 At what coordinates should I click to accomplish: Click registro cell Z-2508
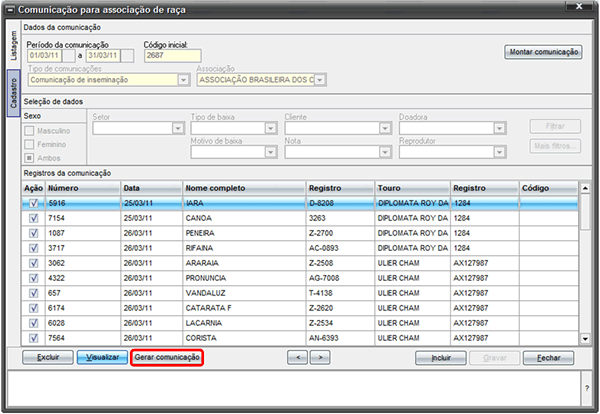pos(341,263)
